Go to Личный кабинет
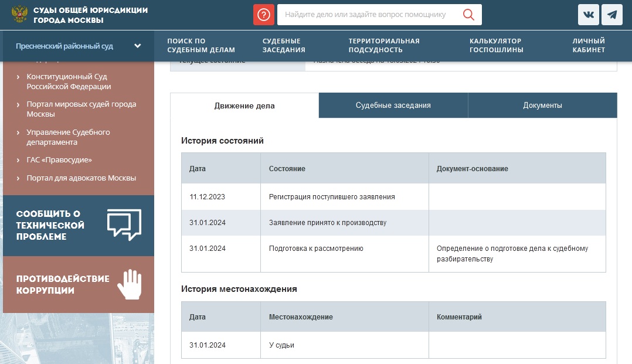Image resolution: width=632 pixels, height=364 pixels. (x=589, y=45)
